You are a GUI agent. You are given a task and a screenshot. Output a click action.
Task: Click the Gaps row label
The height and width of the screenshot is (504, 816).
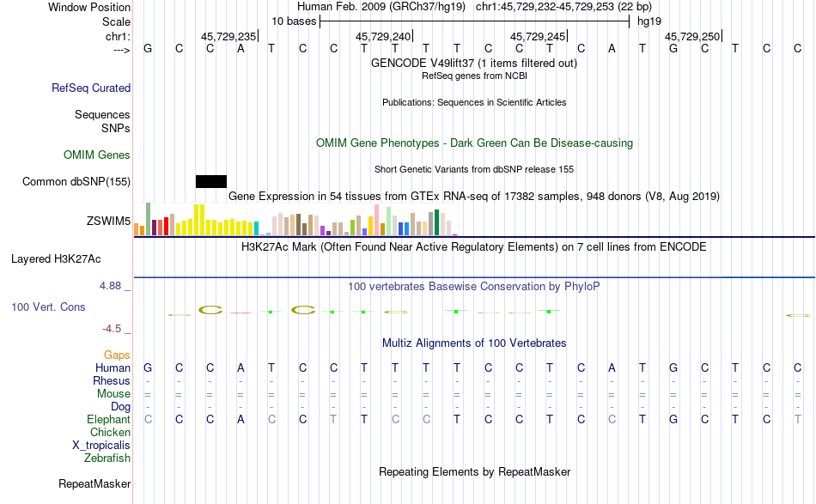point(117,355)
